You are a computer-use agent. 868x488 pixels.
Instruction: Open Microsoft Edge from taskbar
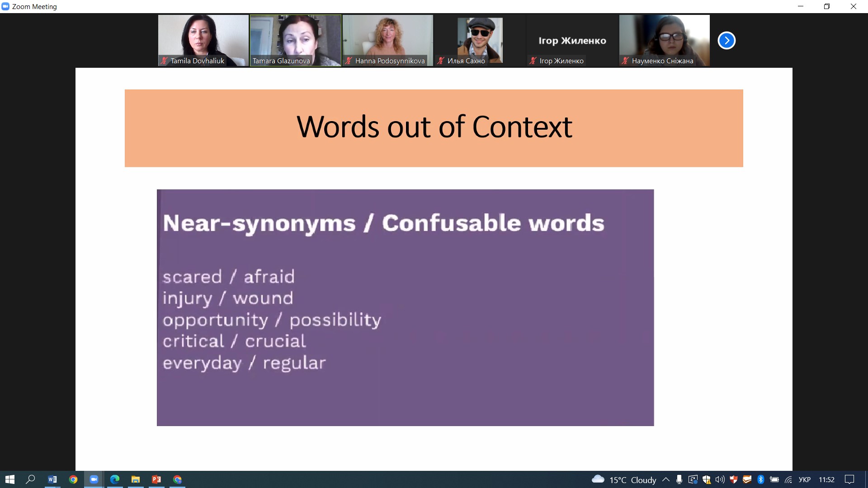(115, 479)
